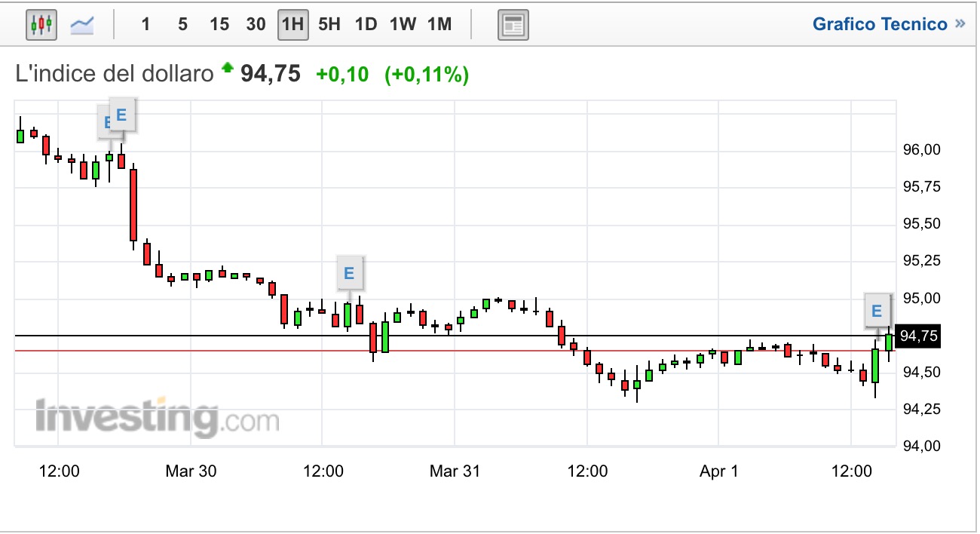Image resolution: width=980 pixels, height=534 pixels.
Task: Click the 95,50 price axis label
Action: tap(921, 224)
